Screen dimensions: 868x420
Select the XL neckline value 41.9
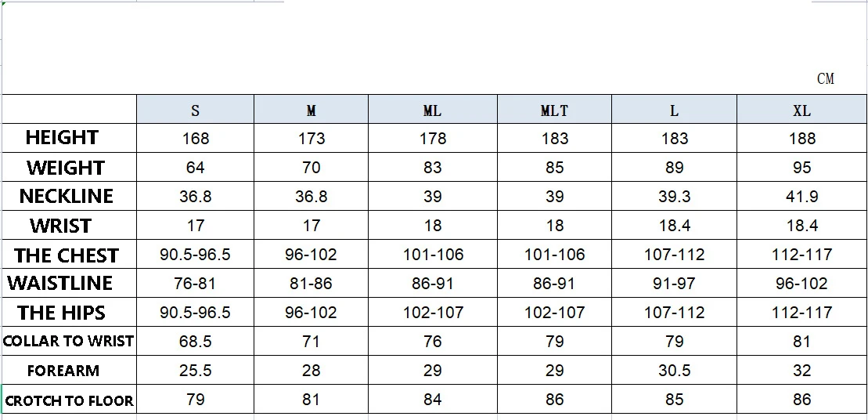(x=801, y=197)
